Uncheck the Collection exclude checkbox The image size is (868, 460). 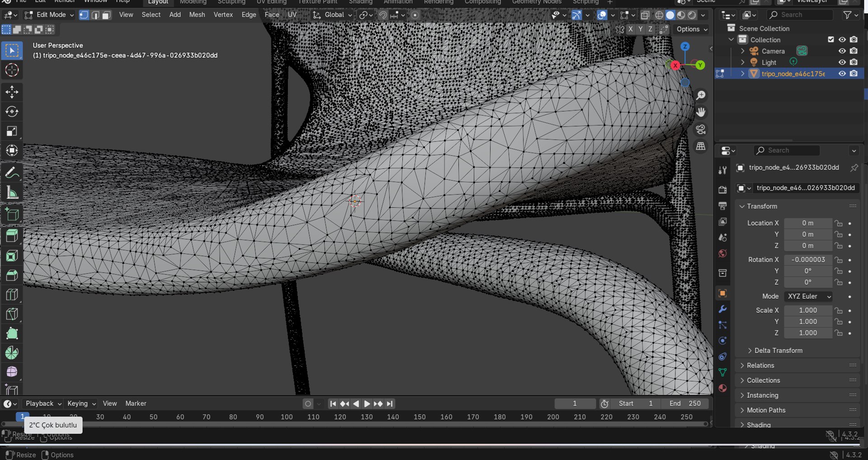pyautogui.click(x=831, y=40)
